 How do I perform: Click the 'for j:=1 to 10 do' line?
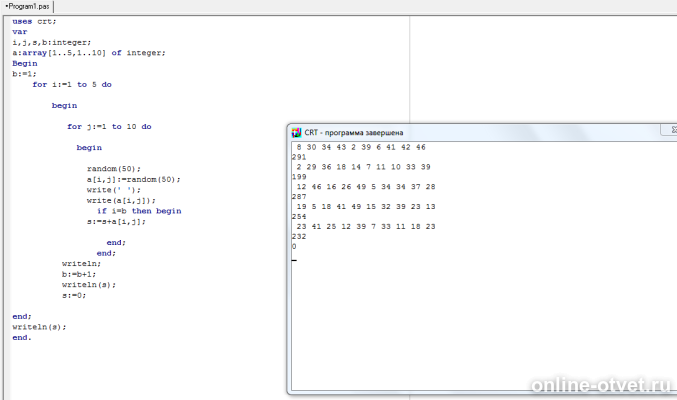click(x=109, y=127)
